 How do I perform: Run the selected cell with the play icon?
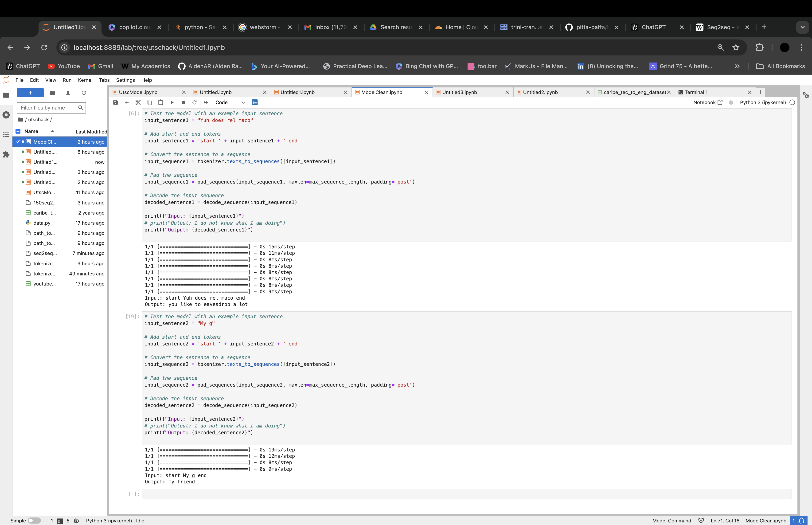click(x=172, y=102)
